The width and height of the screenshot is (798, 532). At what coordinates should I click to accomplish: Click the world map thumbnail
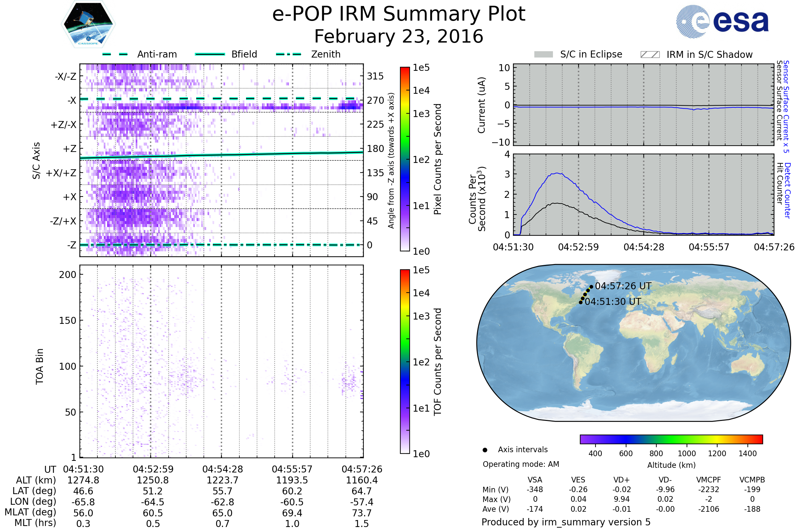(633, 343)
